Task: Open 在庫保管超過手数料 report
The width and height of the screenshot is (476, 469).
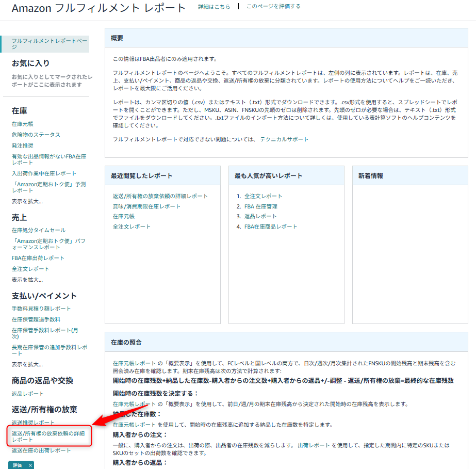Action: coord(36,319)
